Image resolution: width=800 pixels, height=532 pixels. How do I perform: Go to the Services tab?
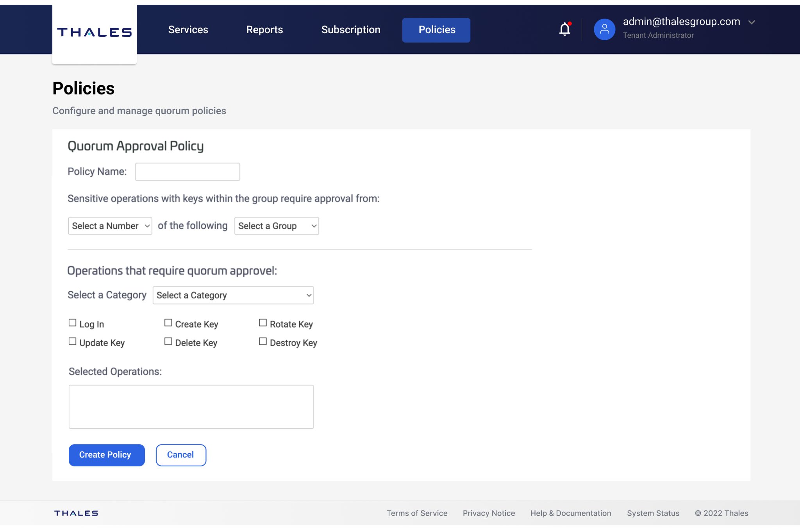[188, 30]
